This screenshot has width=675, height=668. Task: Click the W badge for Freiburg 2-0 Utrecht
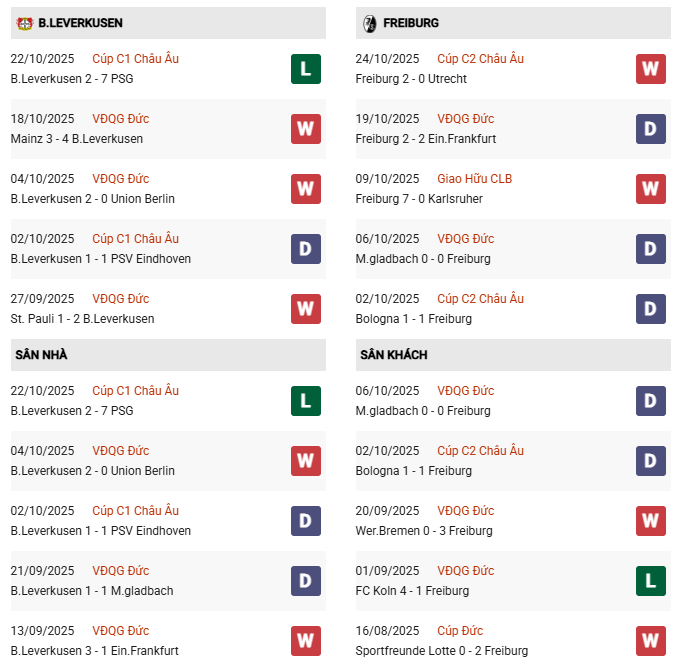pos(651,69)
